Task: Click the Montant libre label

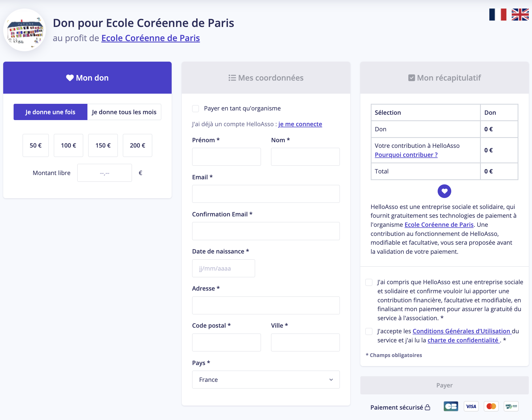Action: 51,173
